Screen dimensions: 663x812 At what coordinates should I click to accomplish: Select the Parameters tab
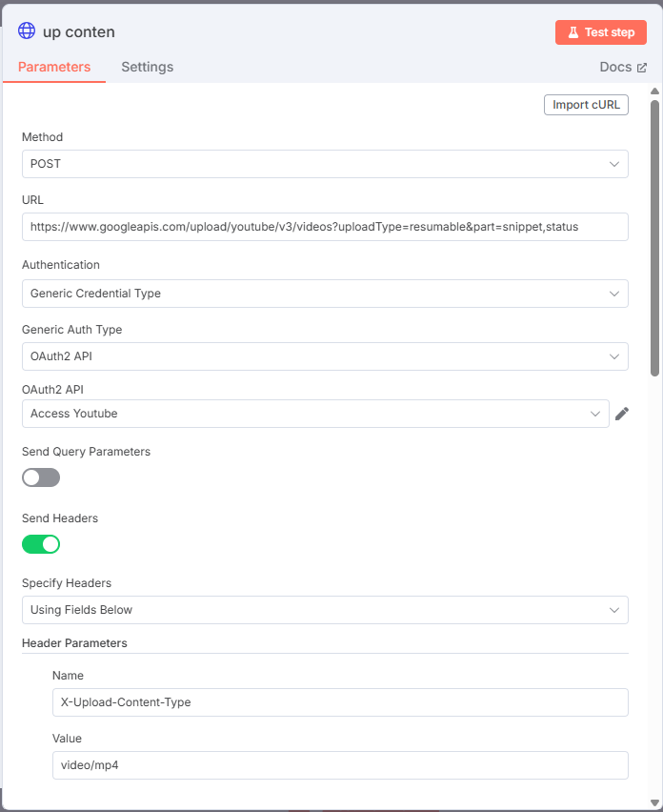coord(54,68)
